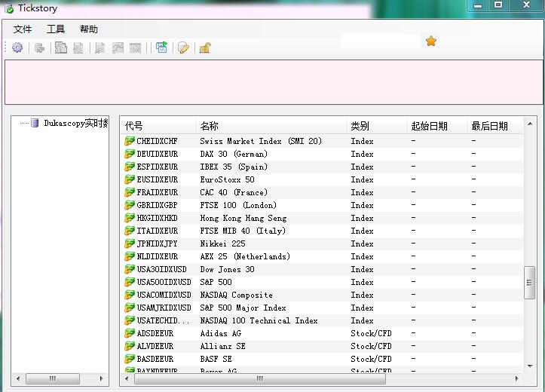Select the 'Dow Jones 30' row
The image size is (545, 392).
322,269
